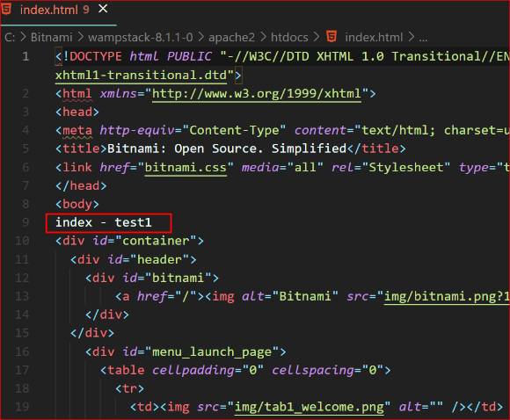510x420 pixels.
Task: Place cursor in 'index - test1' text
Action: click(x=104, y=222)
